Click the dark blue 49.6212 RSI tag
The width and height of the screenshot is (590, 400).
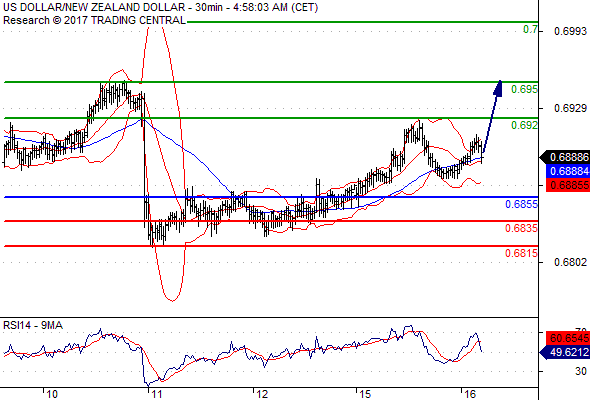pyautogui.click(x=565, y=353)
